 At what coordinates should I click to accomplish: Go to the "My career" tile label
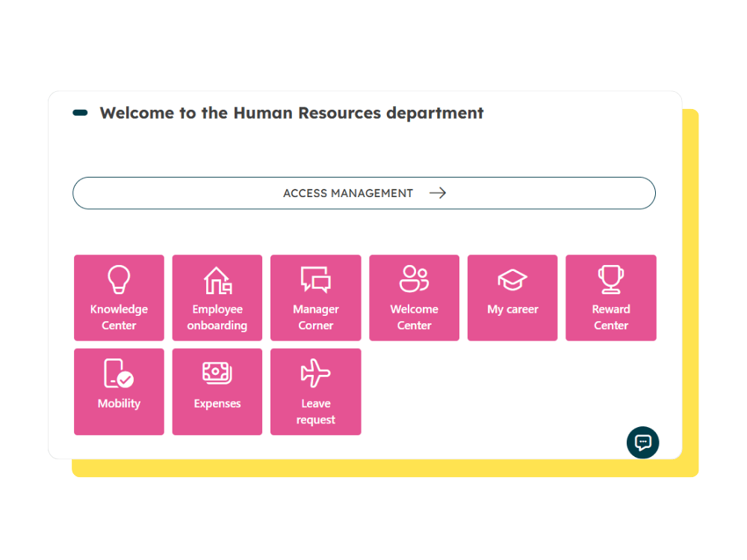click(512, 309)
